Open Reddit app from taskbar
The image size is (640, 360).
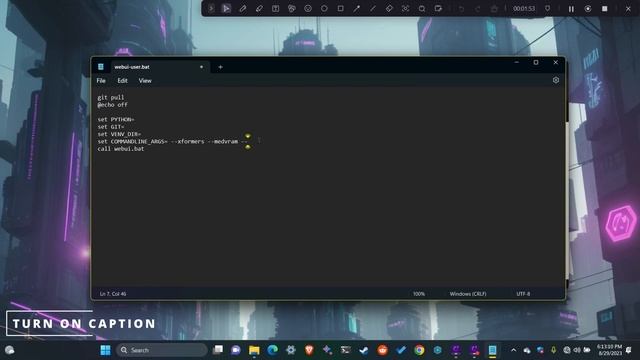[382, 350]
